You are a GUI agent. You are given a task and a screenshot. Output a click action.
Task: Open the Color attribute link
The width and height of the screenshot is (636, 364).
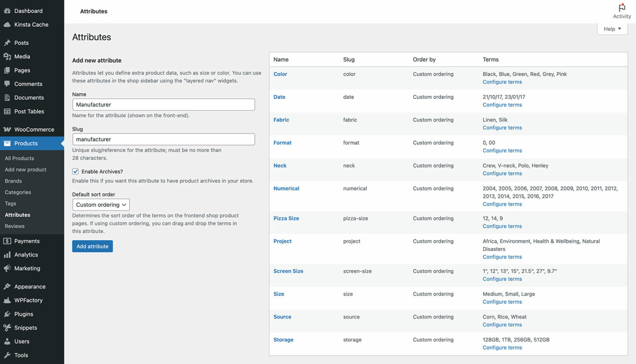coord(280,74)
